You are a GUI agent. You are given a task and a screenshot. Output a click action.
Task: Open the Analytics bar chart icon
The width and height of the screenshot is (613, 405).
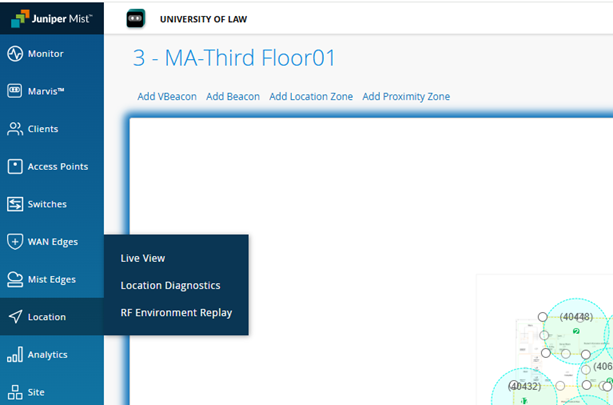tap(15, 354)
